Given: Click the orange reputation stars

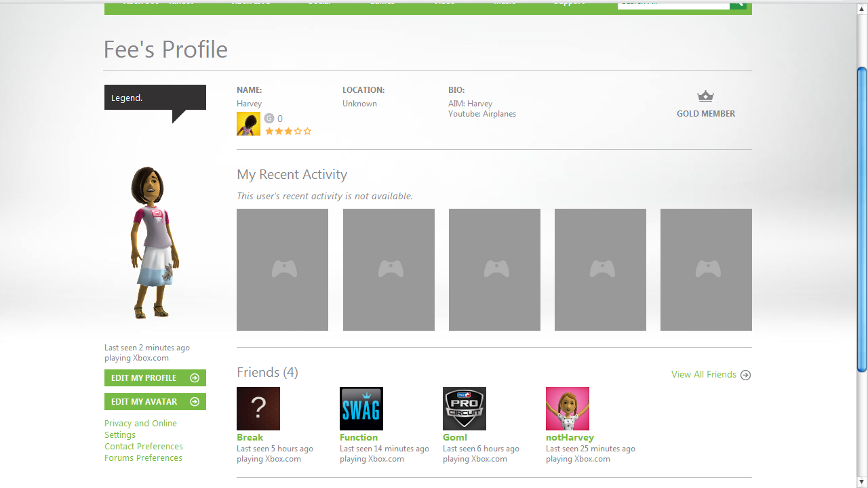Looking at the screenshot, I should point(288,131).
